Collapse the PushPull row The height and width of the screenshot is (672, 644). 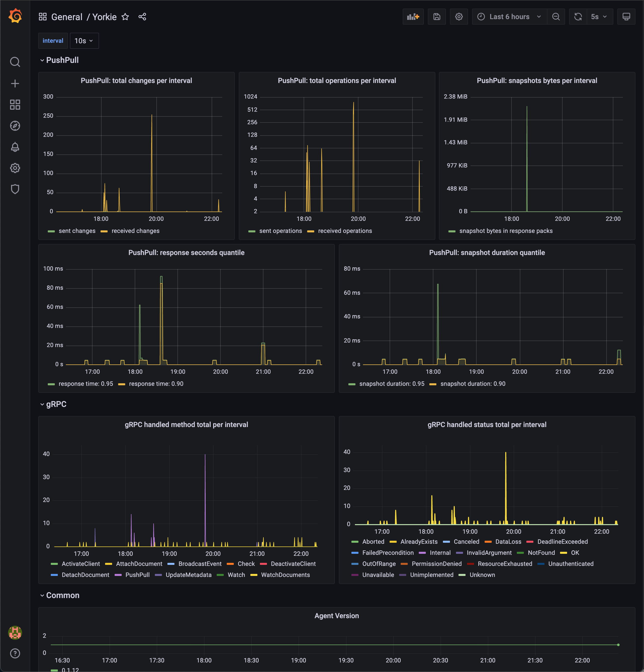[x=59, y=60]
